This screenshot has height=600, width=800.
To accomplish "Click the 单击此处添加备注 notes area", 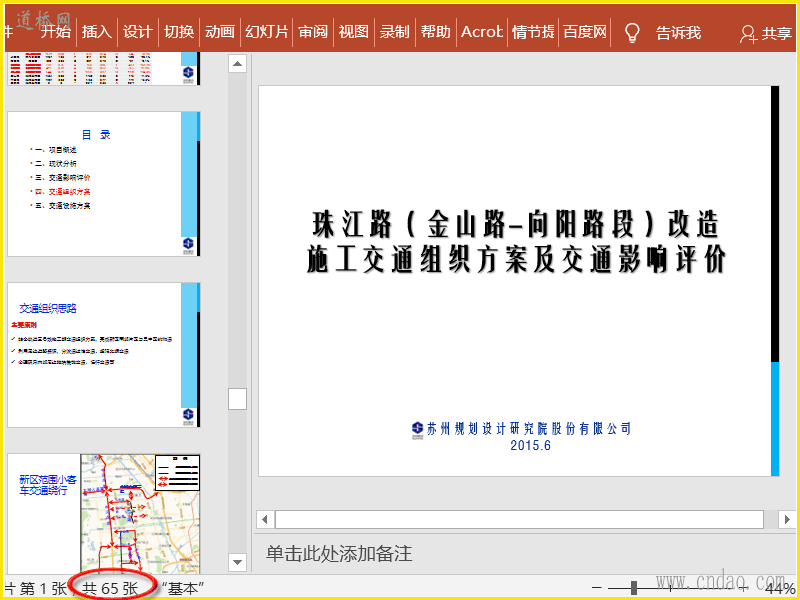I will coord(339,554).
